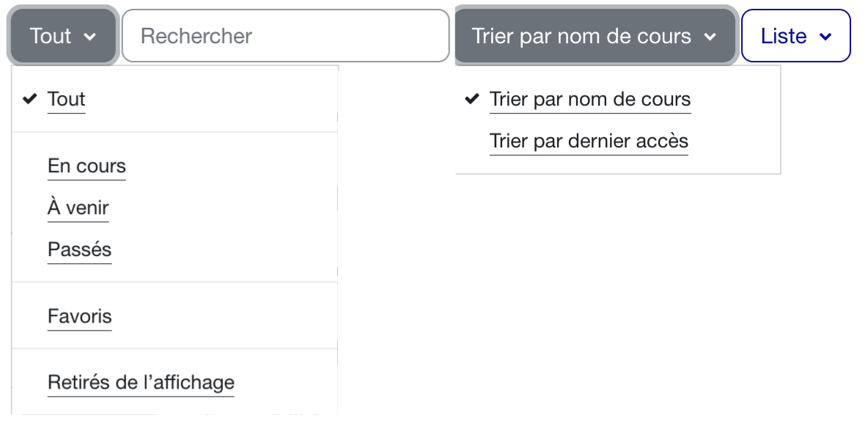The height and width of the screenshot is (448, 868).
Task: Click the chevron on the sort button
Action: point(709,37)
